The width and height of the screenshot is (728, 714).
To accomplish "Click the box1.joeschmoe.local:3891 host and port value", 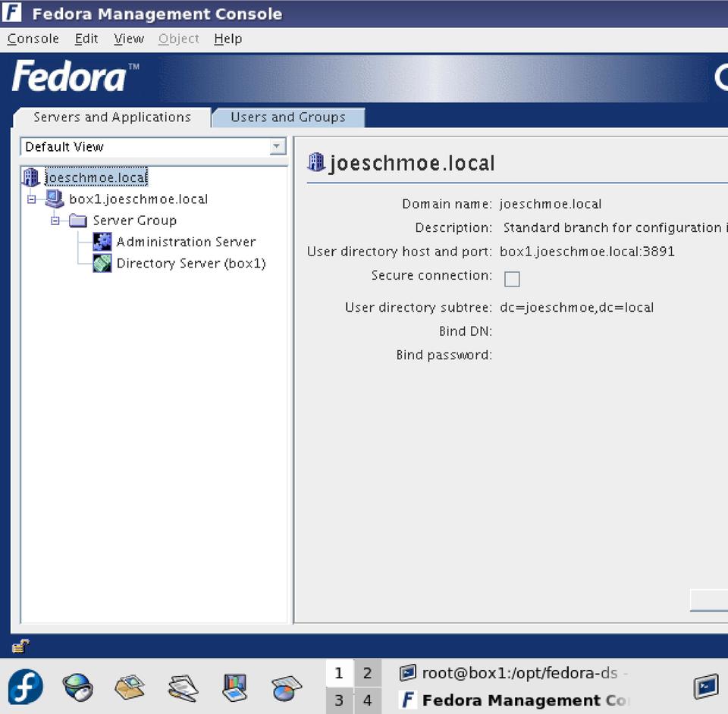I will (x=587, y=252).
